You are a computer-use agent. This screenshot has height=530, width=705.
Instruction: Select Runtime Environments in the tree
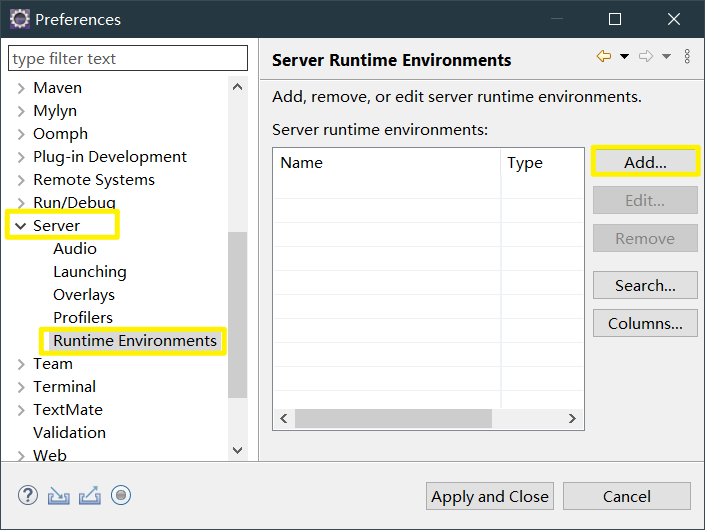pos(135,341)
